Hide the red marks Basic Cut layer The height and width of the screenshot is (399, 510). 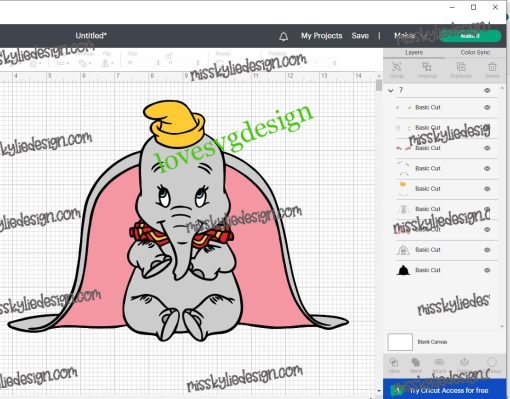tap(487, 148)
